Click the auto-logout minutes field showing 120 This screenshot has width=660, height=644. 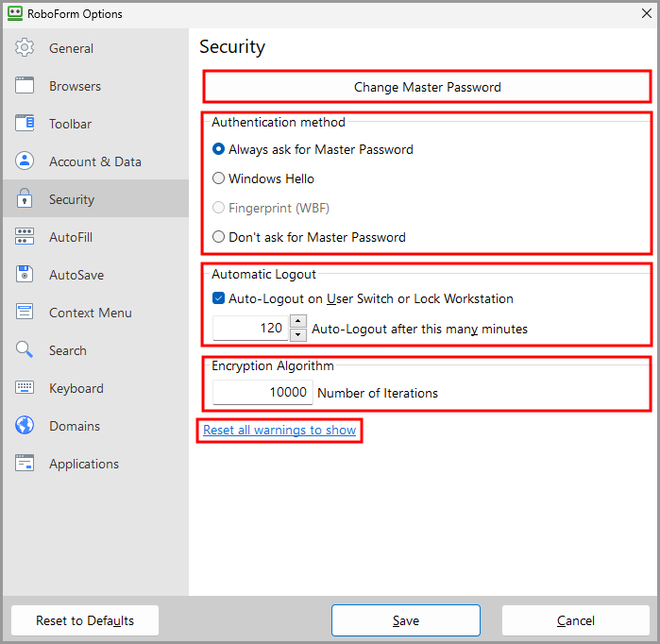tap(250, 328)
